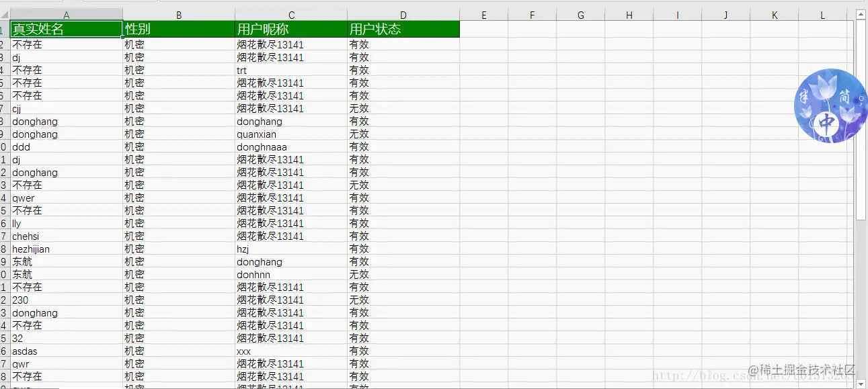Image resolution: width=868 pixels, height=389 pixels.
Task: Select the cell containing donghnaaa
Action: pos(290,146)
